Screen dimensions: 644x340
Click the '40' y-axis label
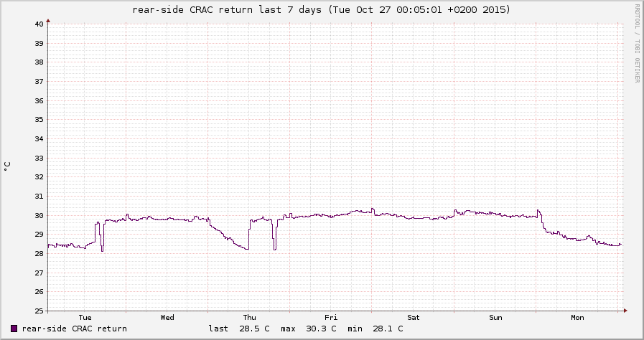[39, 24]
